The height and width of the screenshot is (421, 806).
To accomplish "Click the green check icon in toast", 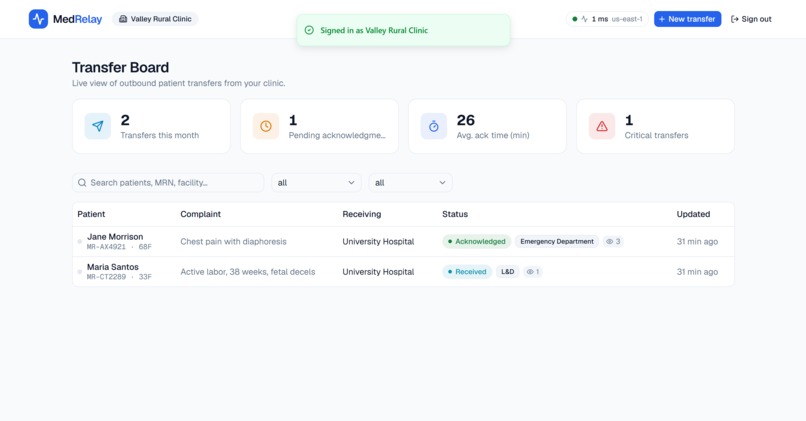I will tap(309, 30).
